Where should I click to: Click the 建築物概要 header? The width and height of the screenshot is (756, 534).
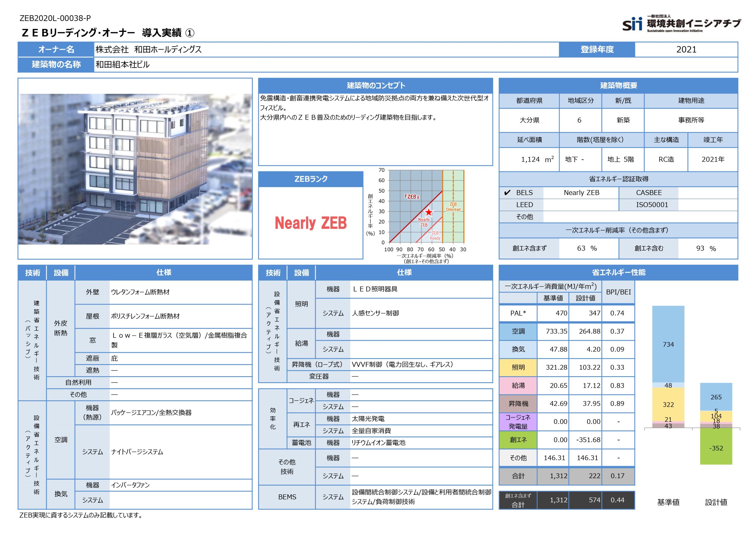click(618, 86)
